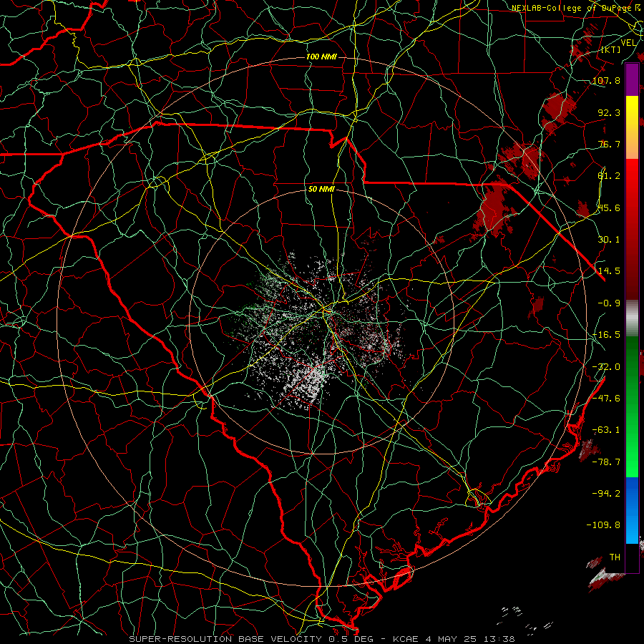644x644 pixels.
Task: Click the -63.1 value on the velocity scale
Action: [x=606, y=430]
